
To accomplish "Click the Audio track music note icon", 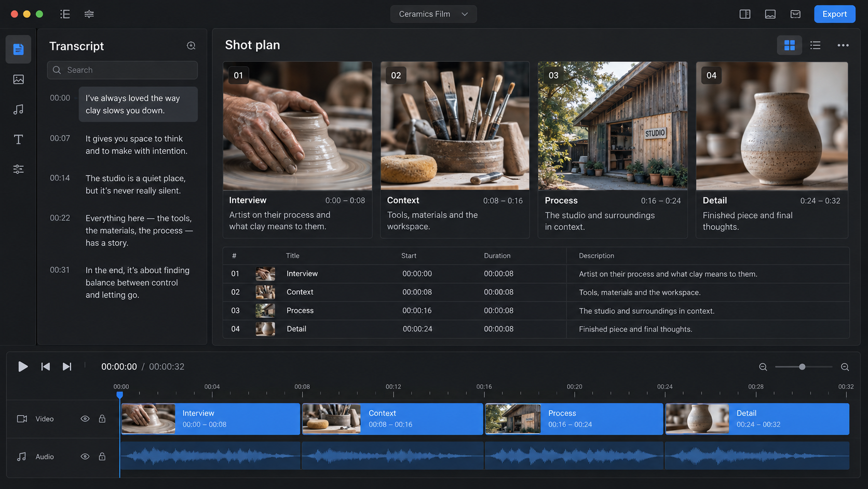I will click(22, 457).
